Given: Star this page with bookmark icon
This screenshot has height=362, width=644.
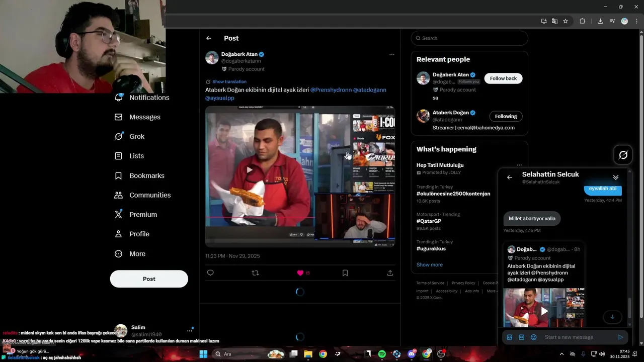Looking at the screenshot, I should 566,21.
